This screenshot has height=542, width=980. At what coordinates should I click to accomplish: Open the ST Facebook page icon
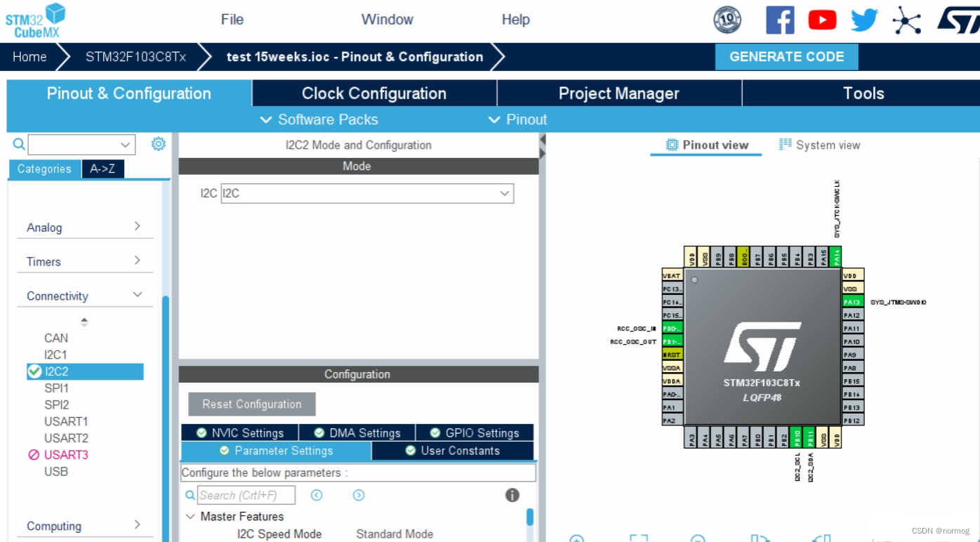[780, 20]
